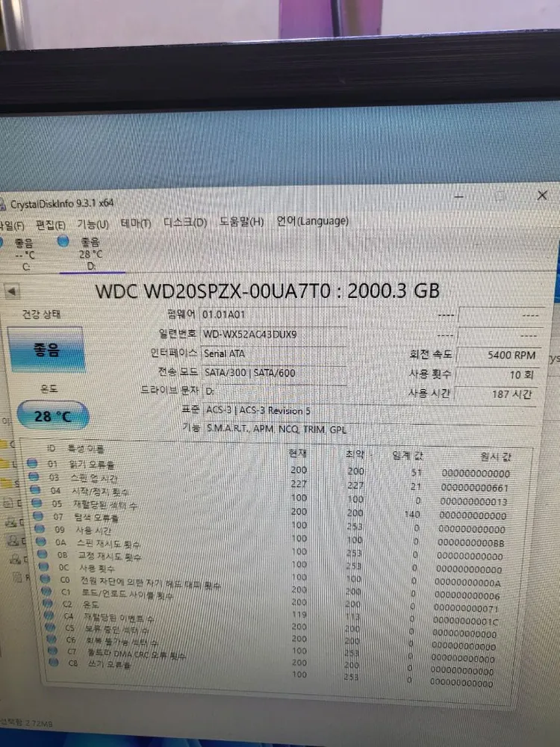Click the status dot of attribute C8
Viewport: 560px width, 747px height.
54,662
